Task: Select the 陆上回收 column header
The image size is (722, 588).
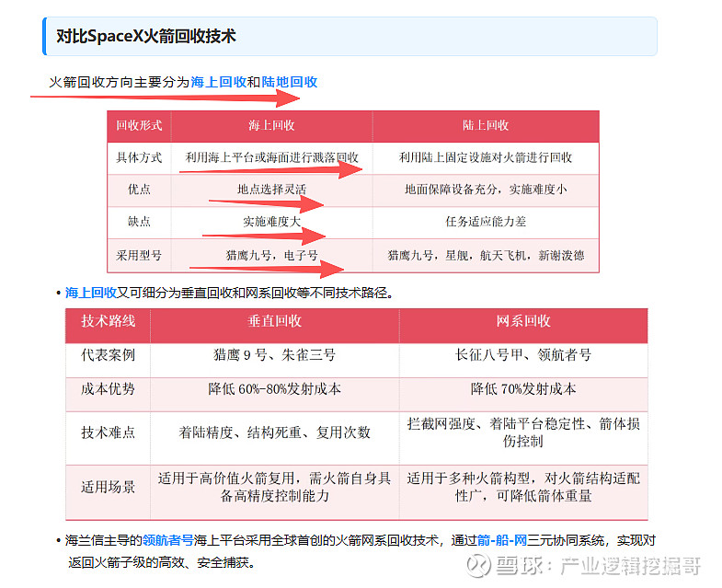Action: [486, 126]
